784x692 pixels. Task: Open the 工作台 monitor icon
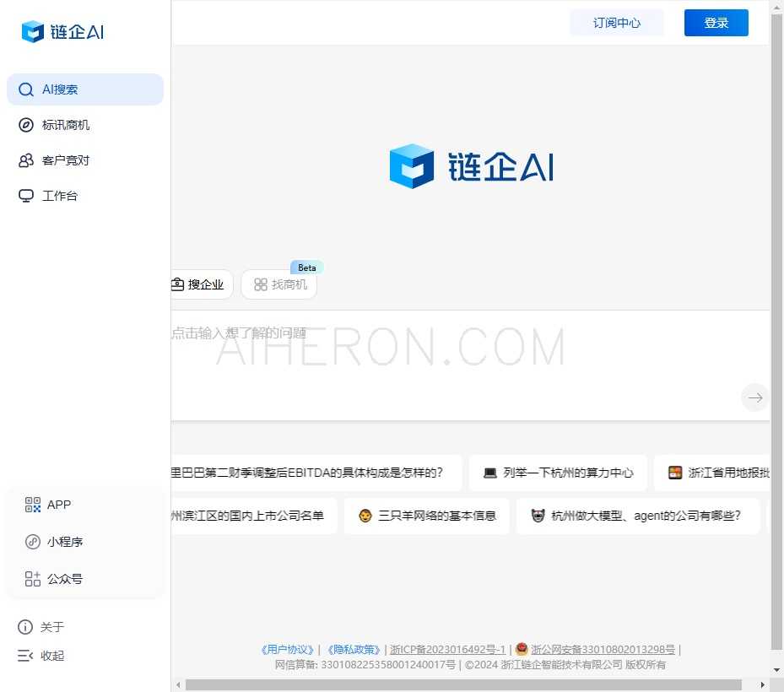(x=25, y=195)
